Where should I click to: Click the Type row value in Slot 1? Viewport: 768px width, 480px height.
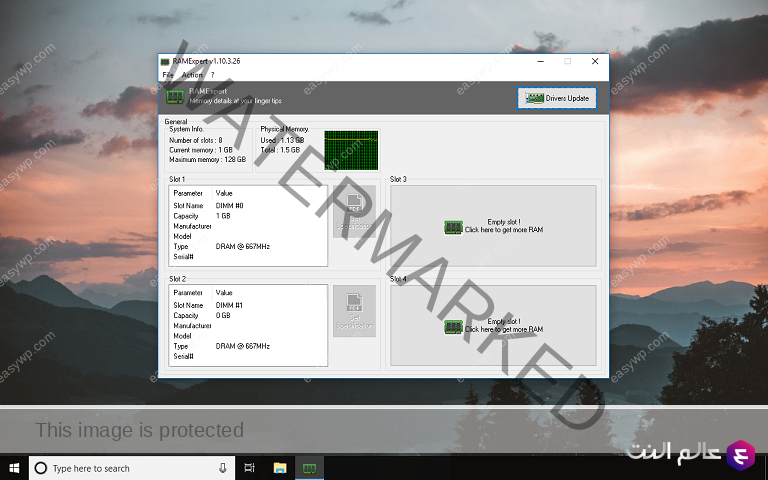(242, 246)
